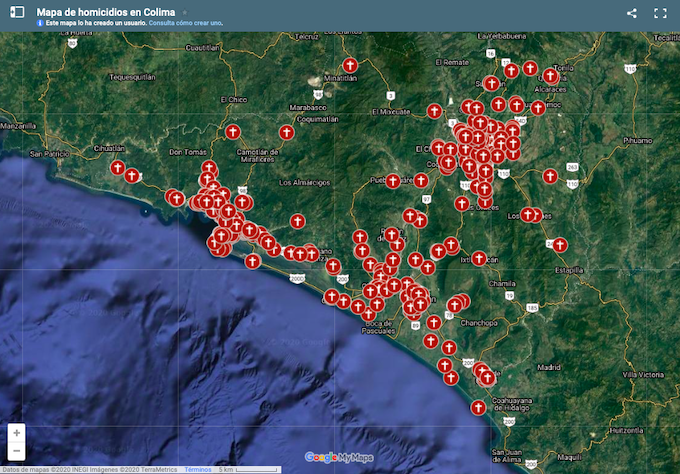The image size is (680, 474).
Task: Select the marker near Tonila
Action: [x=550, y=75]
